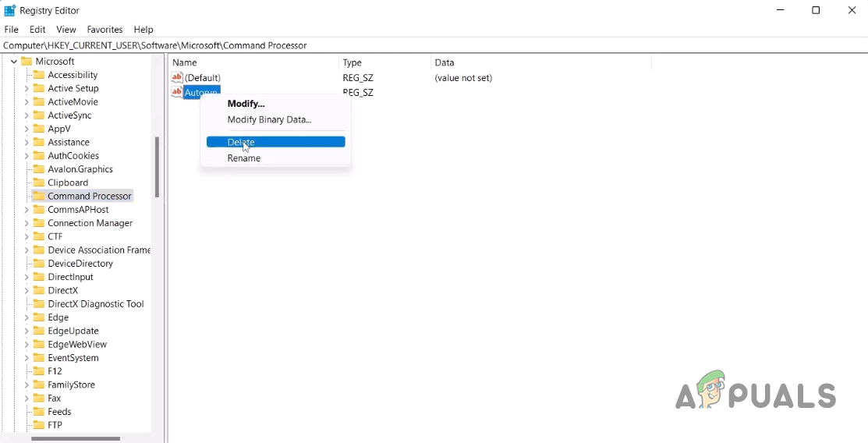Image resolution: width=868 pixels, height=443 pixels.
Task: Click the Edge folder icon
Action: pos(38,317)
